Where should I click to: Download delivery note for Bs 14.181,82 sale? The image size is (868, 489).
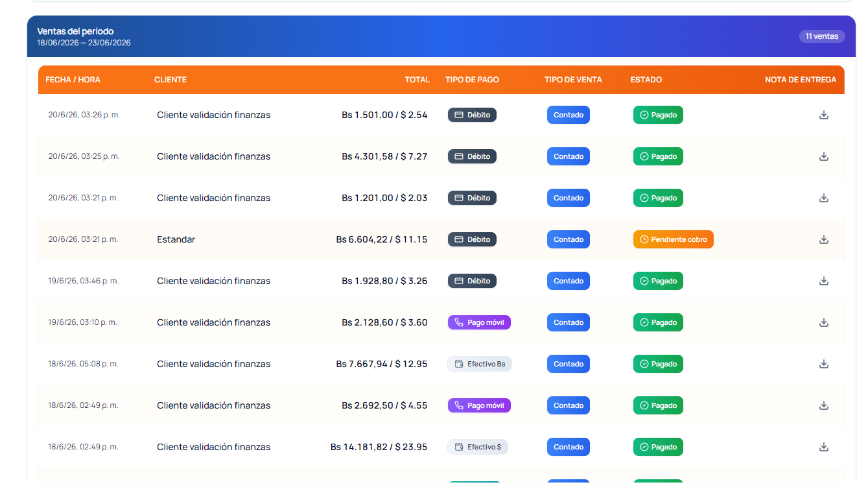824,447
